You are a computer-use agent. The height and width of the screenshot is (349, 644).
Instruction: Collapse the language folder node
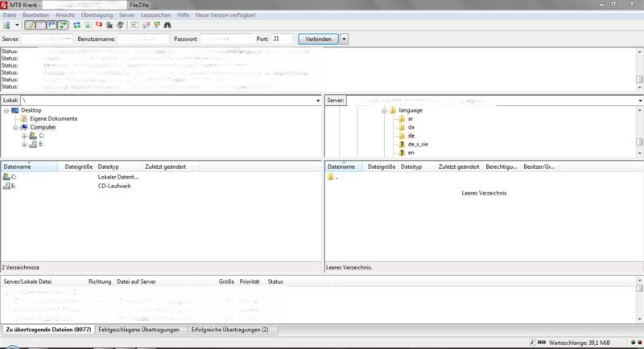point(384,111)
